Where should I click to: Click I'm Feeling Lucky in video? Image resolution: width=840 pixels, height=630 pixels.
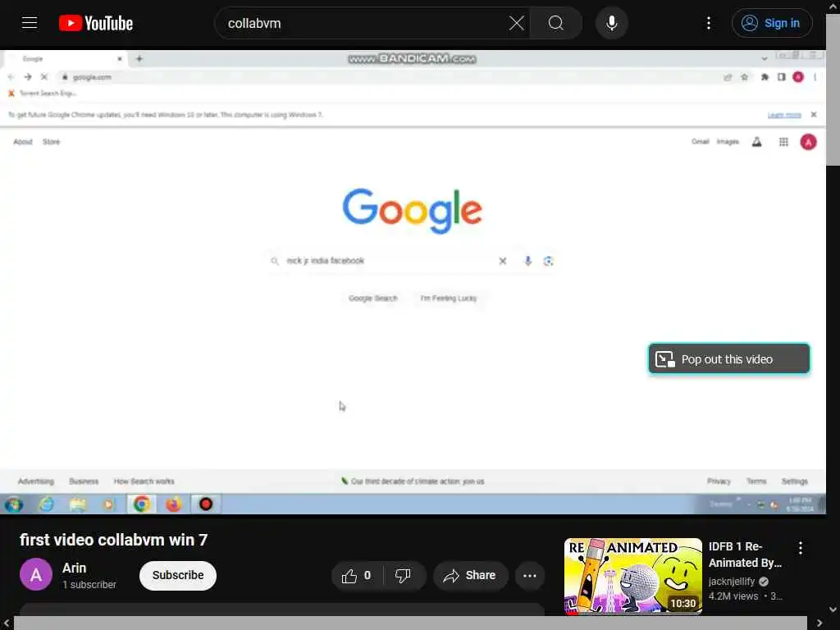click(449, 299)
